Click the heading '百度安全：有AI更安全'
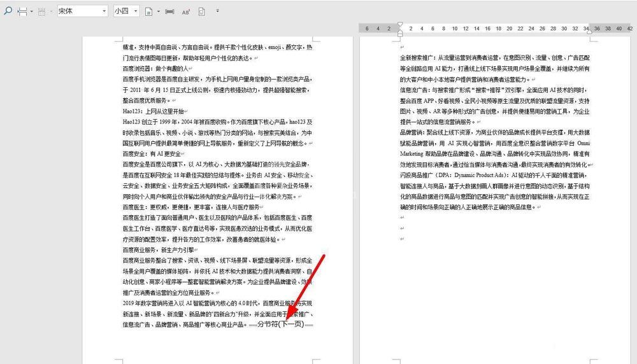Screen dimensions: 637x364 (x=152, y=154)
